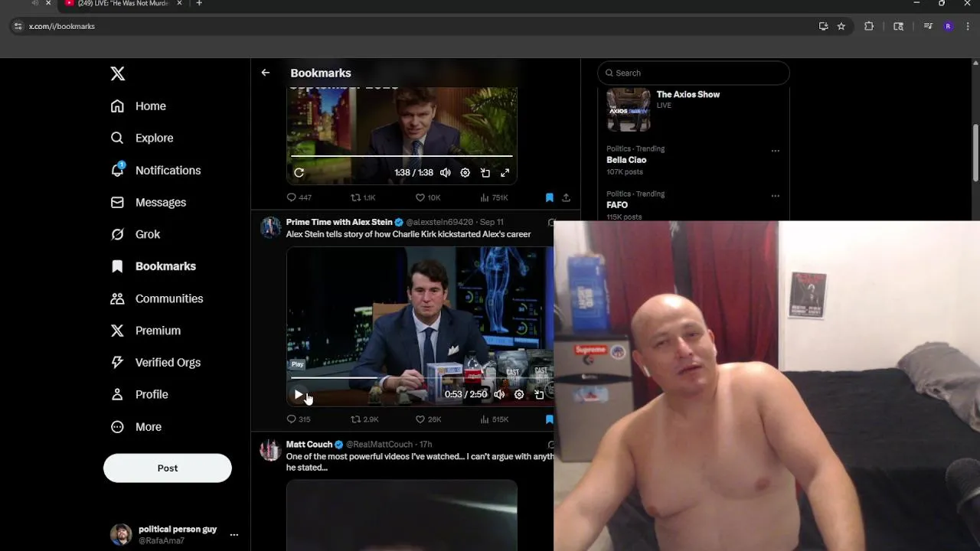Like the post with 10K likes
980x551 pixels.
[x=427, y=197]
